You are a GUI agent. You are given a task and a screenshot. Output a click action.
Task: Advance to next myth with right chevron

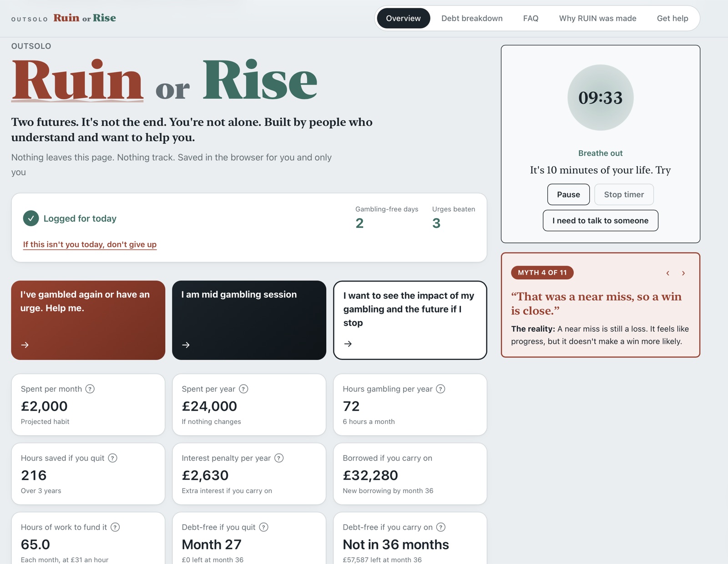tap(683, 273)
